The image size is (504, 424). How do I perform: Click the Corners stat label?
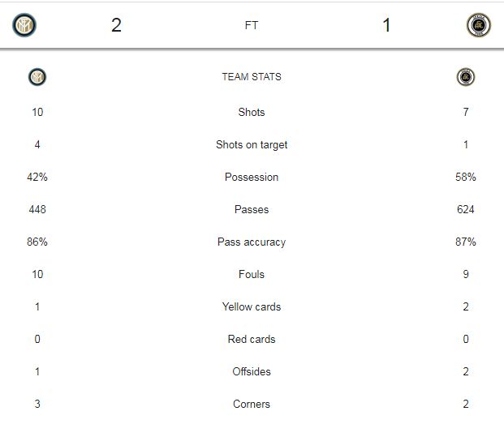(x=252, y=404)
